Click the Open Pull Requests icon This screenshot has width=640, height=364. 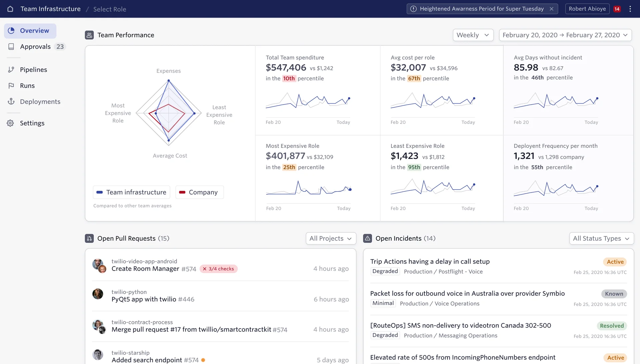[x=89, y=238]
